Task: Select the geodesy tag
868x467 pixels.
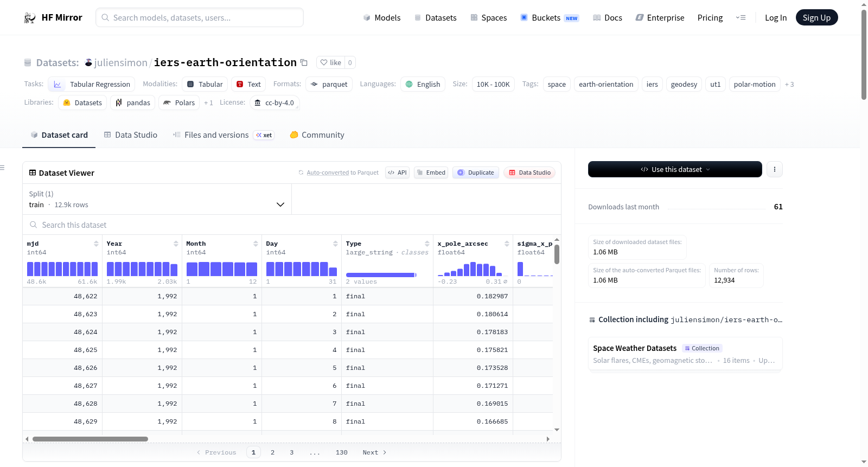Action: click(x=684, y=84)
